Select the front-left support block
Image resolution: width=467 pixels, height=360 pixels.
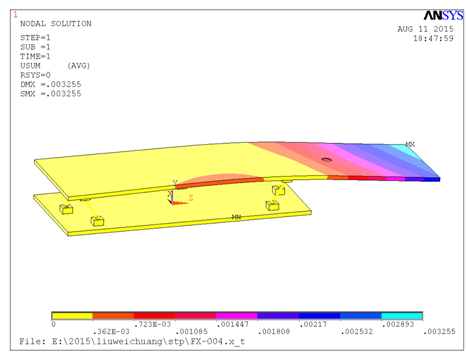[x=97, y=221]
